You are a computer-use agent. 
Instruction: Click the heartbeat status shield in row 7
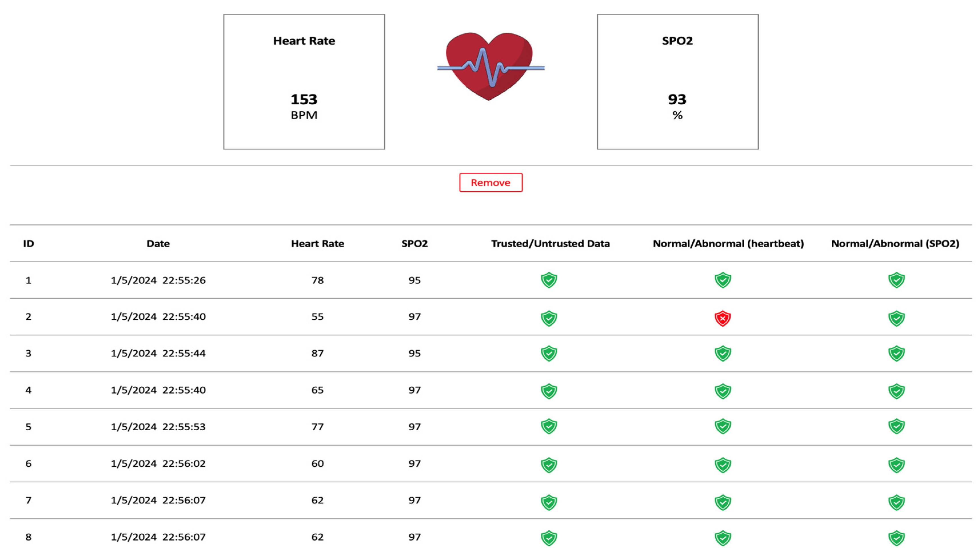(722, 502)
